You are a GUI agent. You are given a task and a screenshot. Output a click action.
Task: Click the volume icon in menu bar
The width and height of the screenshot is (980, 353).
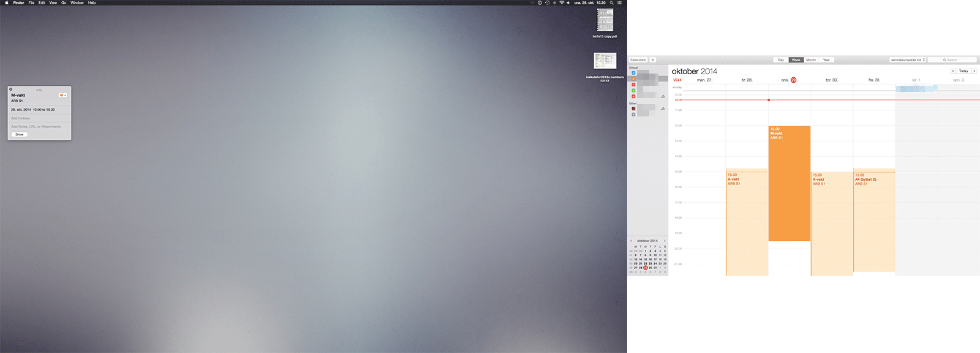[x=569, y=2]
